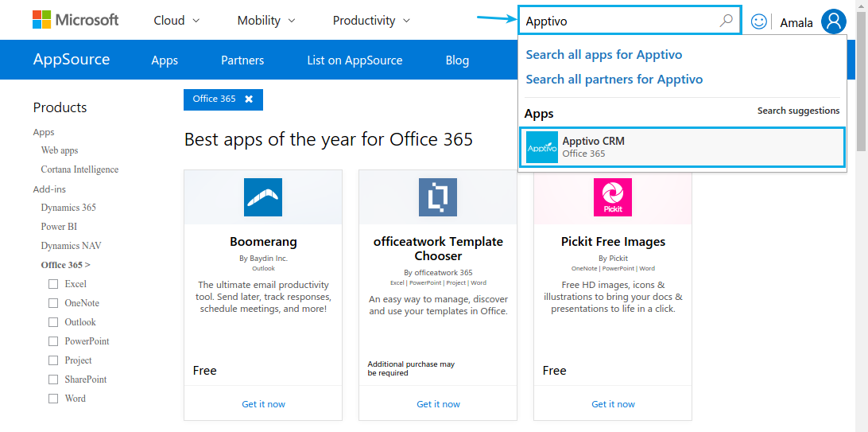Expand the Productivity dropdown menu
Viewport: 868px width, 432px height.
point(371,21)
